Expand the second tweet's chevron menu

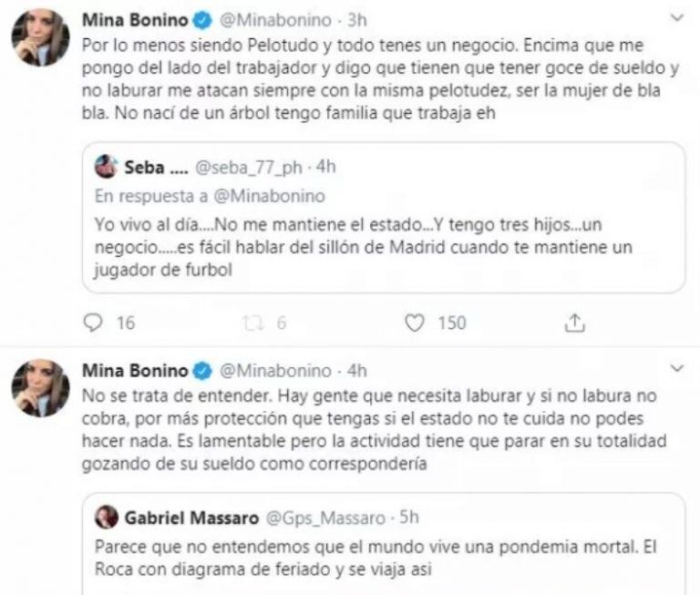676,368
